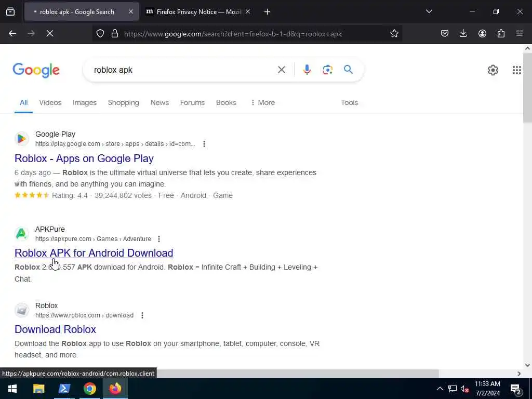Go back to previous page
Image resolution: width=532 pixels, height=399 pixels.
click(12, 34)
